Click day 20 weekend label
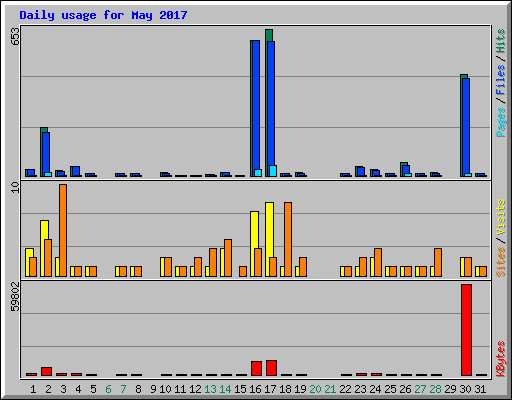The image size is (512, 400). (315, 389)
